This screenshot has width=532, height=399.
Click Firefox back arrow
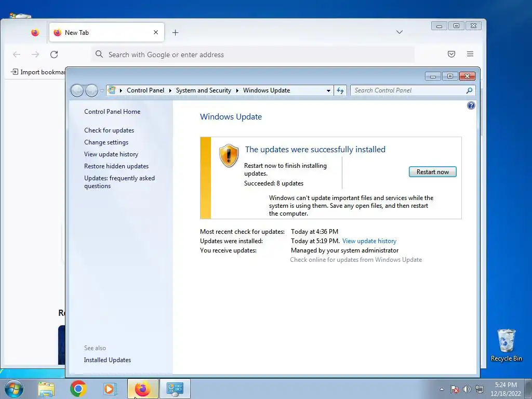[x=17, y=54]
